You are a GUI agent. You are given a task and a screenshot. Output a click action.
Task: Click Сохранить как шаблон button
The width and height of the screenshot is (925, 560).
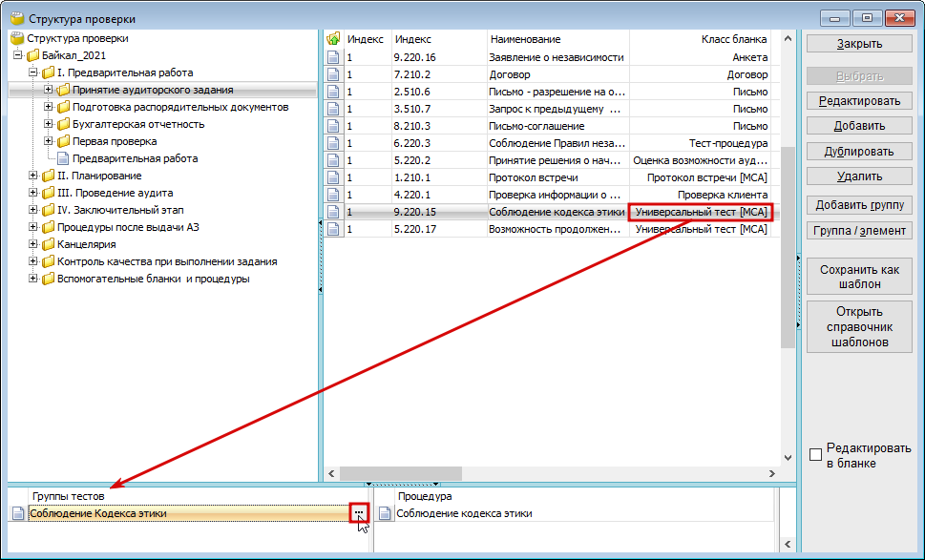[859, 277]
